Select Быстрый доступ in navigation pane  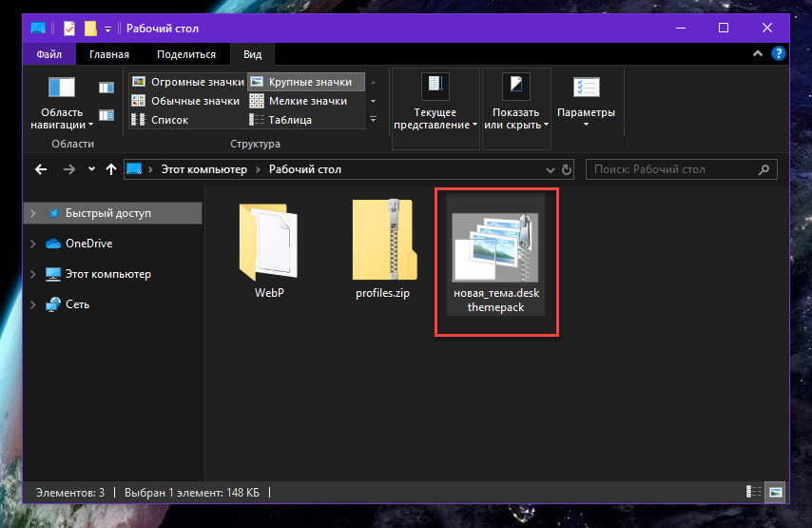tap(113, 213)
